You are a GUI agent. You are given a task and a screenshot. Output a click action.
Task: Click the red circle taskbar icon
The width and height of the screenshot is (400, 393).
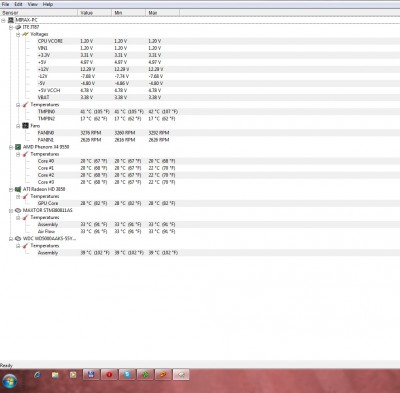tap(109, 375)
